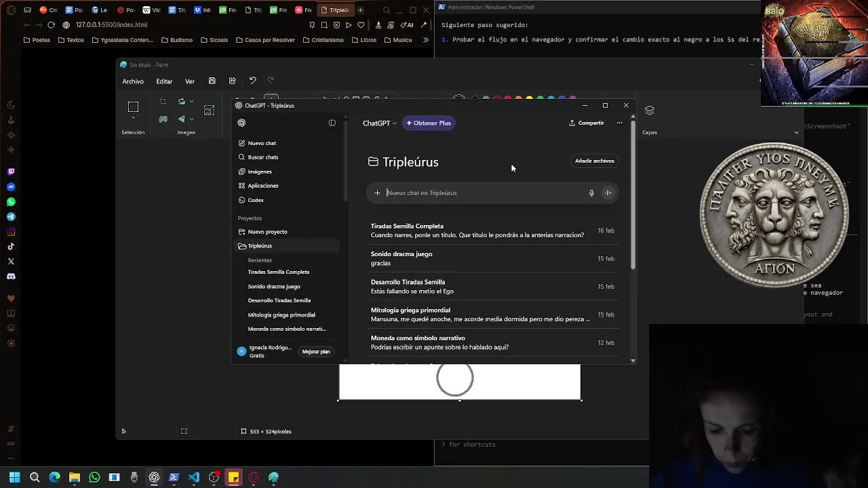Click Undo in Paint toolbar
The height and width of the screenshot is (488, 868).
click(253, 81)
